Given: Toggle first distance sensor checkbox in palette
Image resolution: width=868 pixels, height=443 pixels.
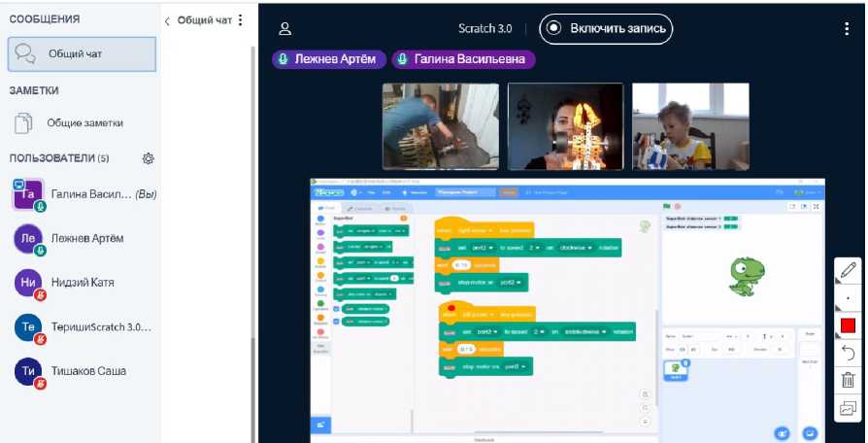Looking at the screenshot, I should coord(337,309).
